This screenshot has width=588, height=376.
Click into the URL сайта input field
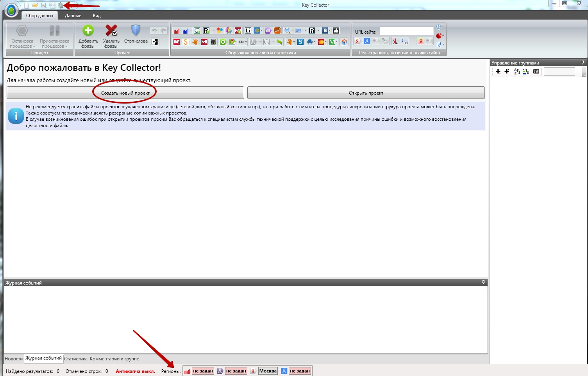(x=407, y=31)
